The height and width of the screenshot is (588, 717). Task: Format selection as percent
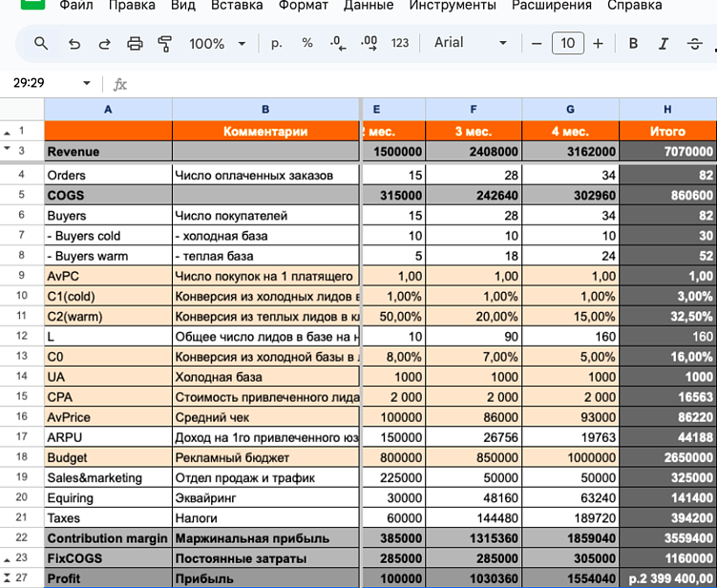pyautogui.click(x=307, y=43)
